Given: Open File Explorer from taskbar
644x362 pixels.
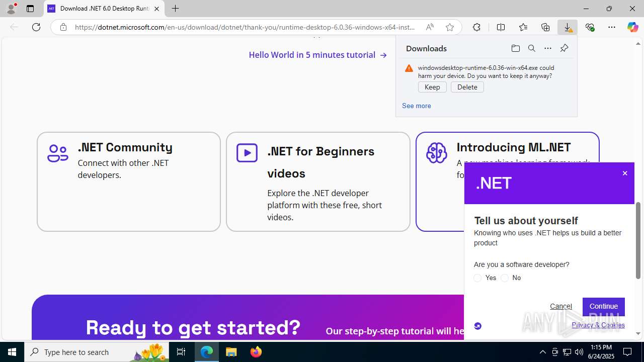Looking at the screenshot, I should (x=231, y=352).
